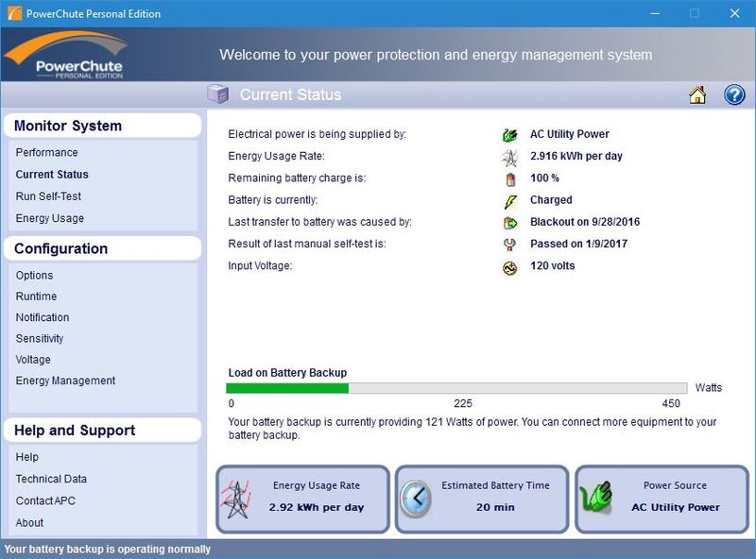Click the battery charge percentage icon
Image resolution: width=756 pixels, height=559 pixels.
coord(510,178)
